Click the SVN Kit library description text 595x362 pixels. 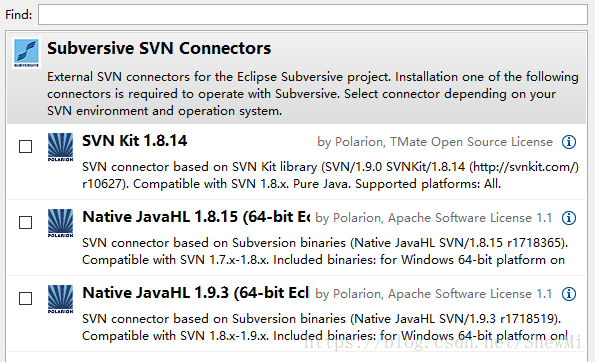click(x=330, y=175)
